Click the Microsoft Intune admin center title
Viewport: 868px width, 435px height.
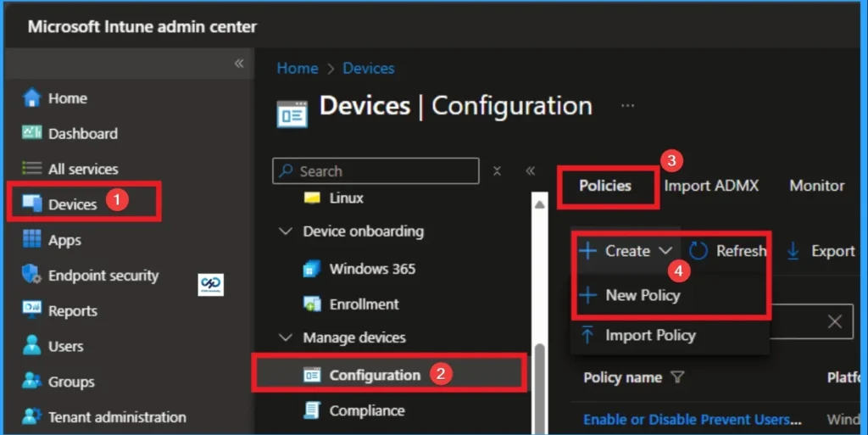142,26
